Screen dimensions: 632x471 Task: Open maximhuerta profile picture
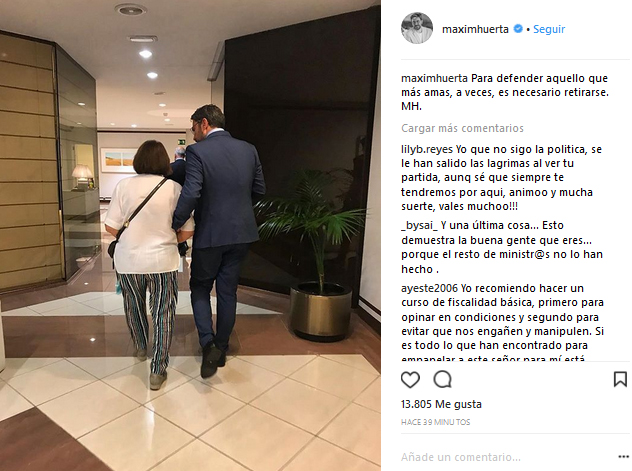click(x=417, y=28)
